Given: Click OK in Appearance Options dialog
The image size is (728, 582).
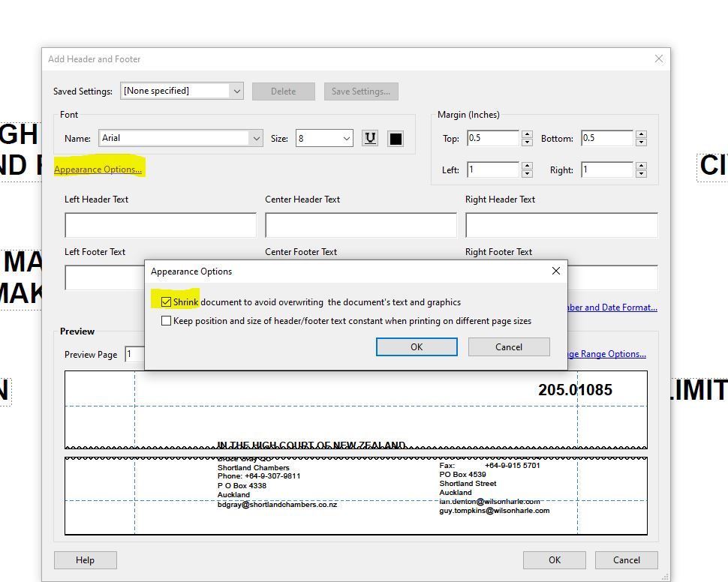Looking at the screenshot, I should pyautogui.click(x=417, y=347).
